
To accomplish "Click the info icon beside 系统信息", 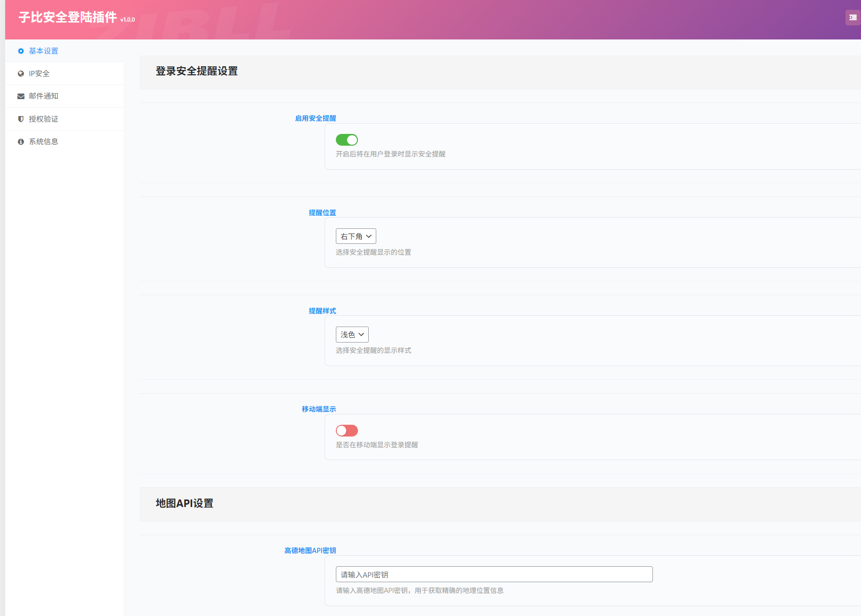I will tap(21, 141).
